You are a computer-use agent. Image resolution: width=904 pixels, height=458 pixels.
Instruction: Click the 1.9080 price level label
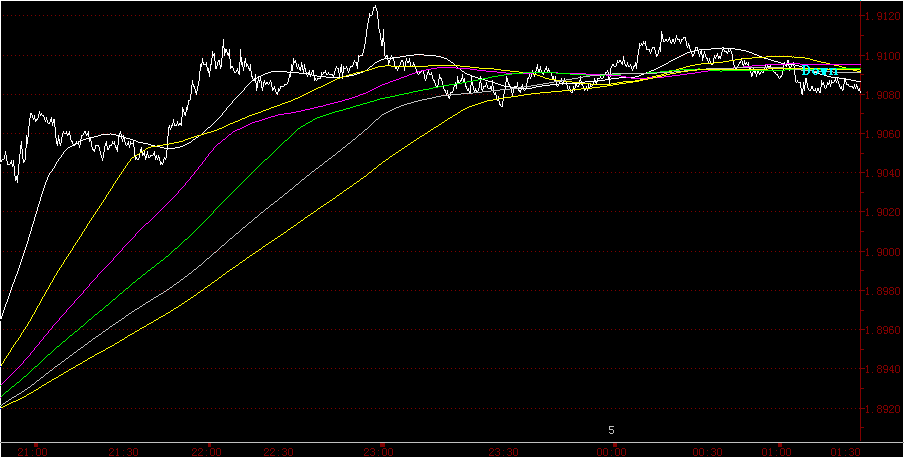click(884, 95)
